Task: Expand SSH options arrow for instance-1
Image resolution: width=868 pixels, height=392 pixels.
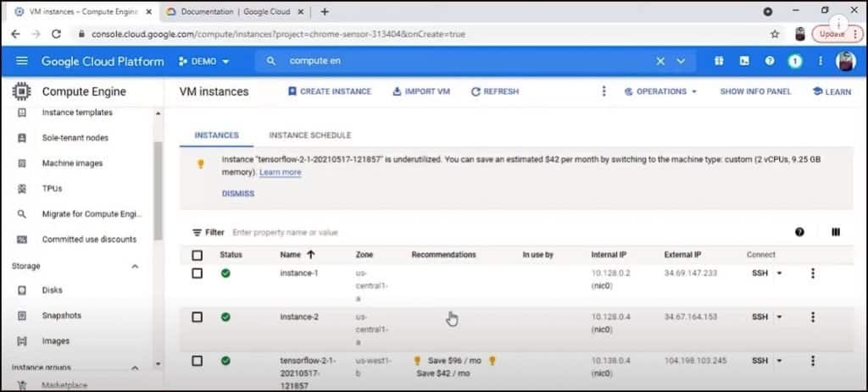Action: 779,273
